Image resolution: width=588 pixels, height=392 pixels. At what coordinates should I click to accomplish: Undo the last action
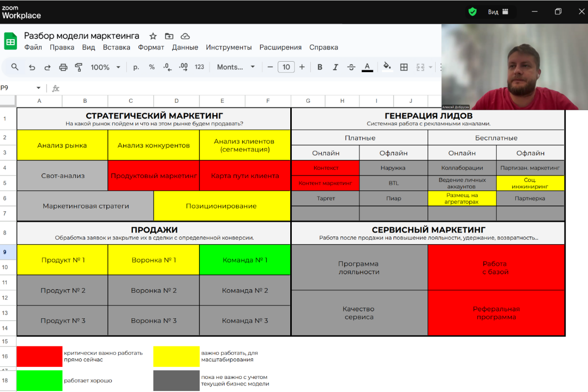point(32,67)
